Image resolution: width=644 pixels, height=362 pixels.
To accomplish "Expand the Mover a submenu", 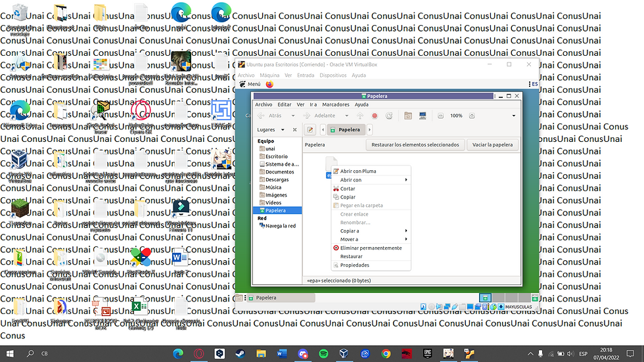I will coord(371,239).
